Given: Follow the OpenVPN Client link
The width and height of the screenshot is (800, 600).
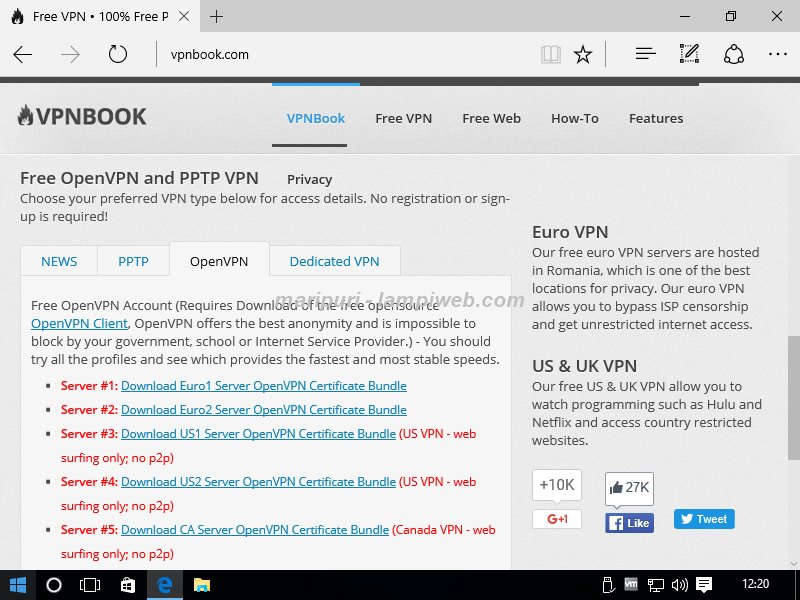Looking at the screenshot, I should [x=79, y=323].
